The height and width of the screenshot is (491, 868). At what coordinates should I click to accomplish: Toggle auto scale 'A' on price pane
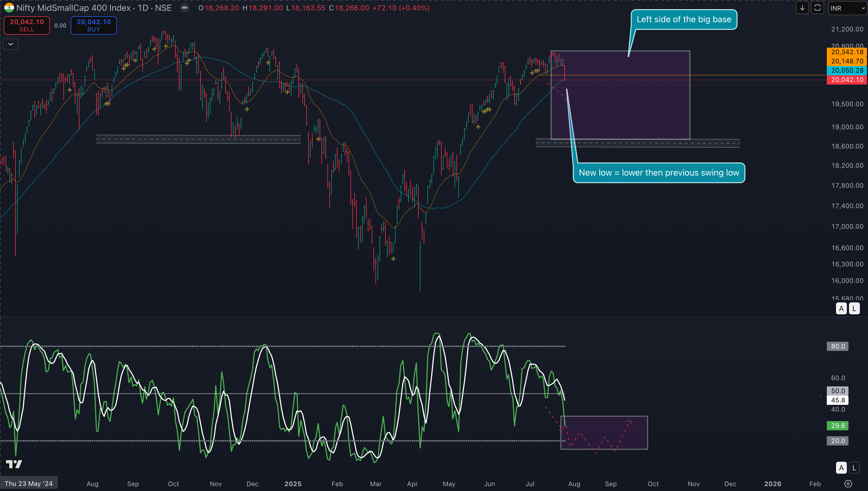click(841, 308)
